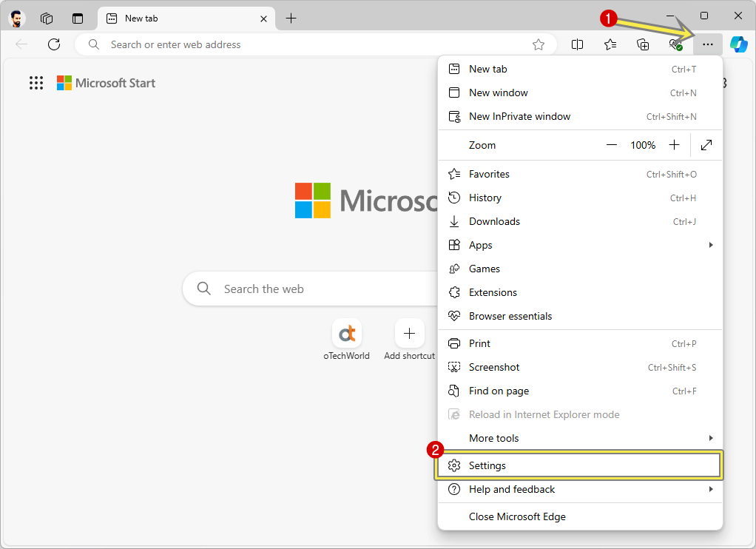Open the profile avatar menu

pyautogui.click(x=17, y=18)
